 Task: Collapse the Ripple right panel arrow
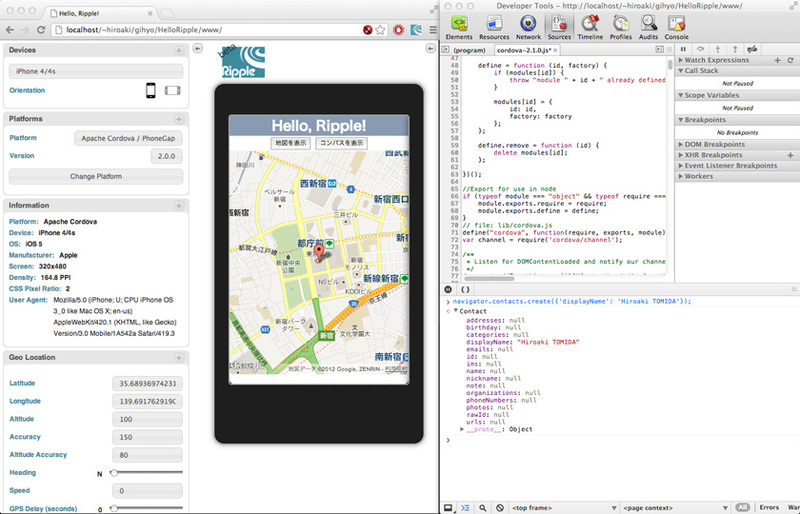430,48
